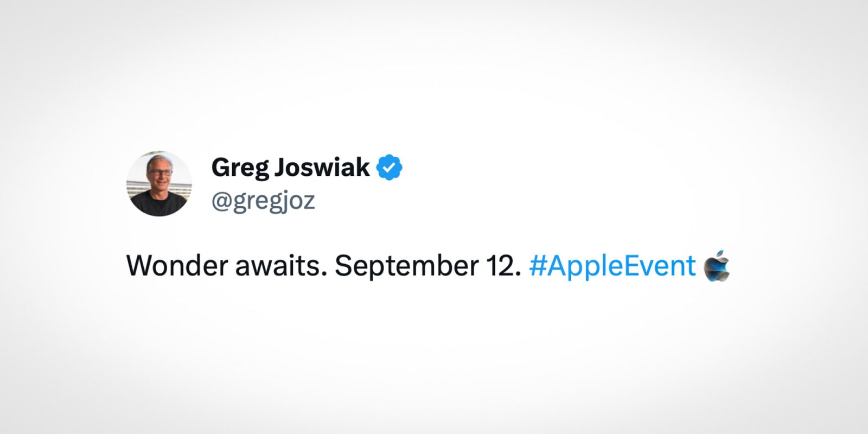This screenshot has width=868, height=434.
Task: Open the #AppleEvent hashtag
Action: click(x=612, y=266)
